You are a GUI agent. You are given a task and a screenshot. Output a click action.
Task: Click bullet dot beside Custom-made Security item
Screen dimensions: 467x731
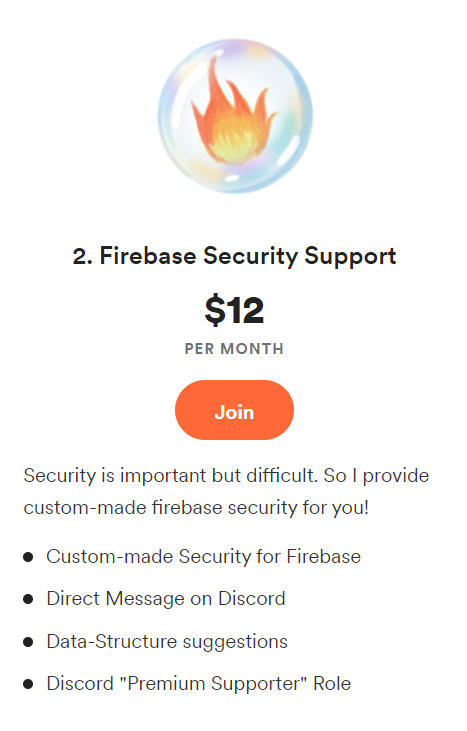pos(28,557)
